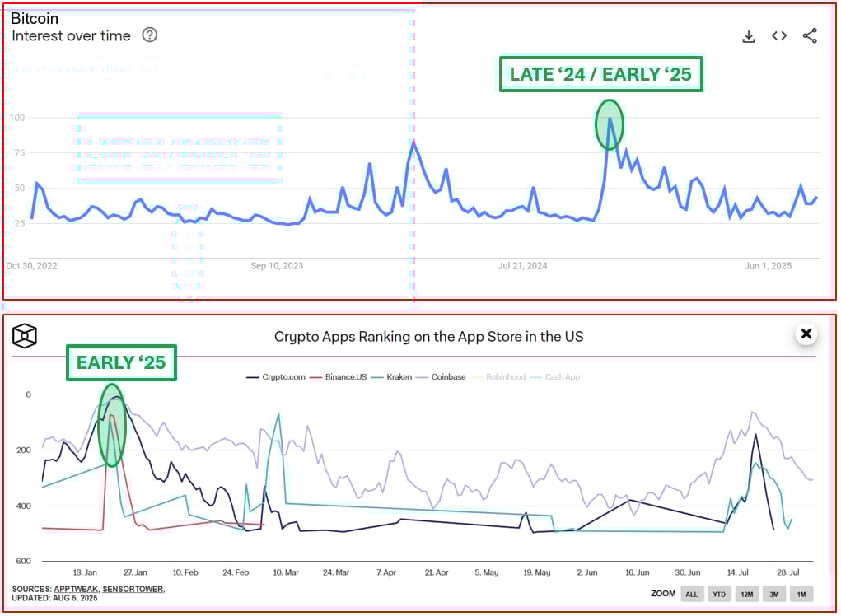Screen dimensions: 841x616
Task: Click the "10. Feb" axis label
Action: [x=185, y=572]
